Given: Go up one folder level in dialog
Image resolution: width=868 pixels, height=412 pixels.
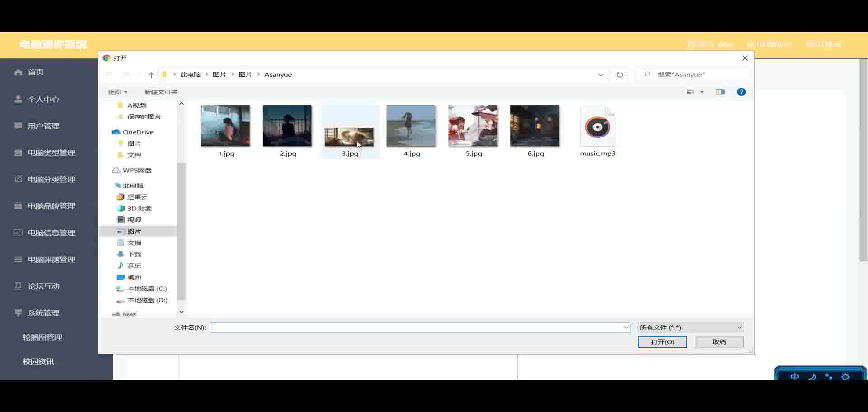Looking at the screenshot, I should [151, 75].
